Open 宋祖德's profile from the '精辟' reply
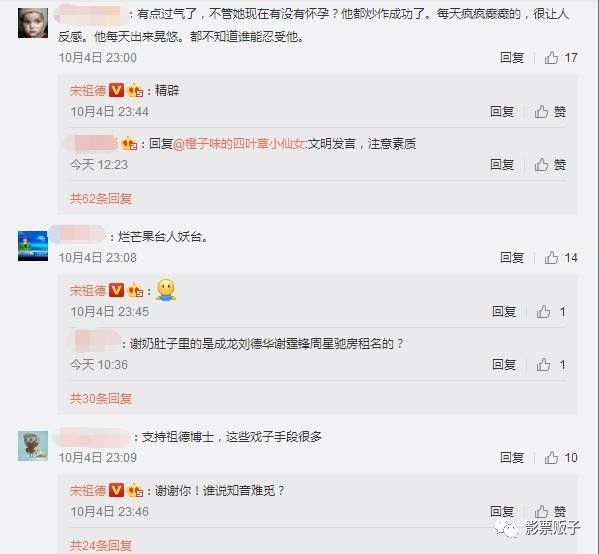This screenshot has height=554, width=599. [x=87, y=91]
